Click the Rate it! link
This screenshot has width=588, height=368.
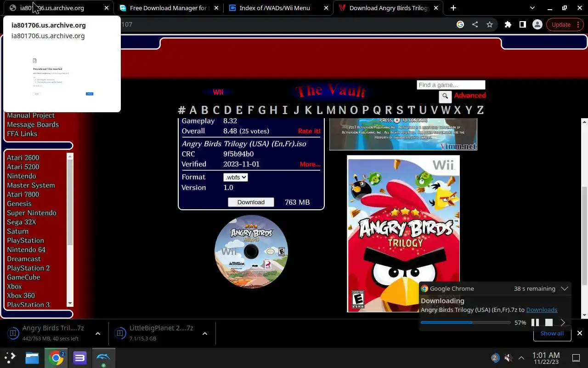coord(309,131)
